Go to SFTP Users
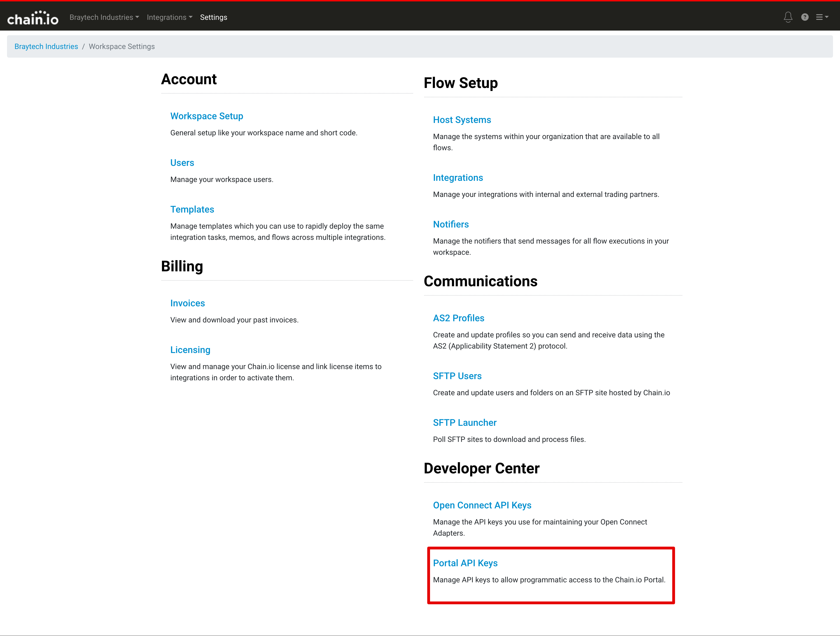Viewport: 840px width, 636px height. coord(457,376)
